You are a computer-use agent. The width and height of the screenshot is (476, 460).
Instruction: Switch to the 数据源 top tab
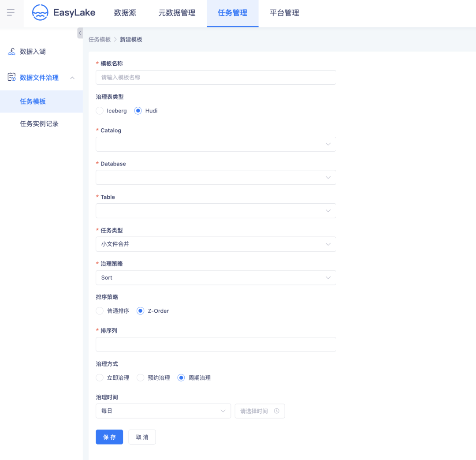[125, 13]
